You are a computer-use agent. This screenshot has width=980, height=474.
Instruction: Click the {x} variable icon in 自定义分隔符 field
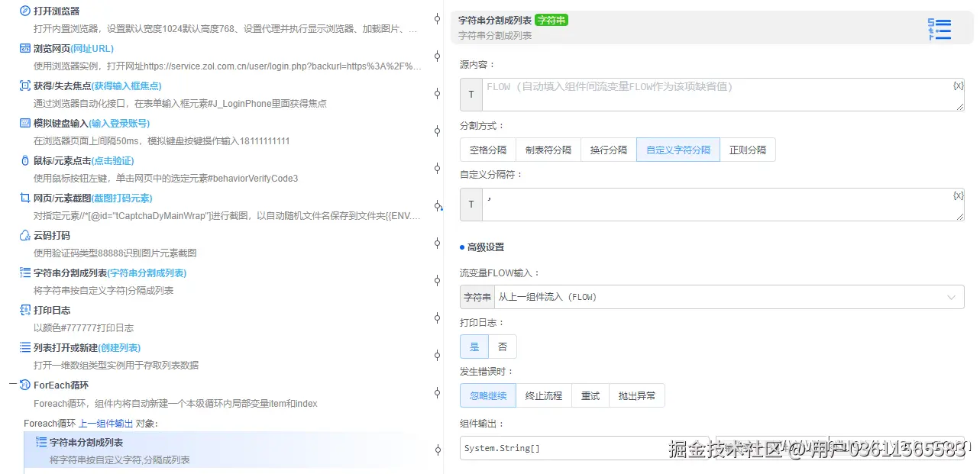pyautogui.click(x=958, y=195)
